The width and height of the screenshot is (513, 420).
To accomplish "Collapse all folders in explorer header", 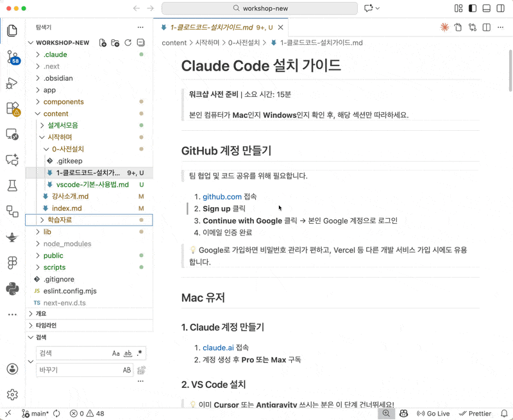I will [140, 43].
